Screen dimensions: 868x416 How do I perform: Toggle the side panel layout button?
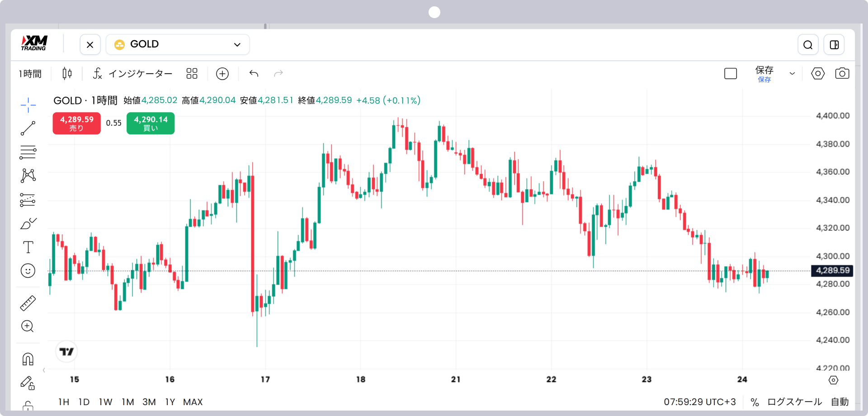834,45
